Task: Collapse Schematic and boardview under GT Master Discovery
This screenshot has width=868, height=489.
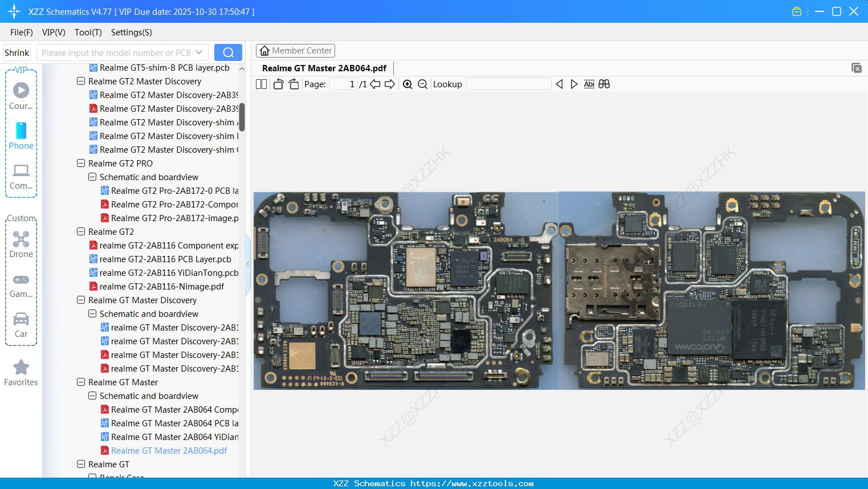Action: [92, 314]
